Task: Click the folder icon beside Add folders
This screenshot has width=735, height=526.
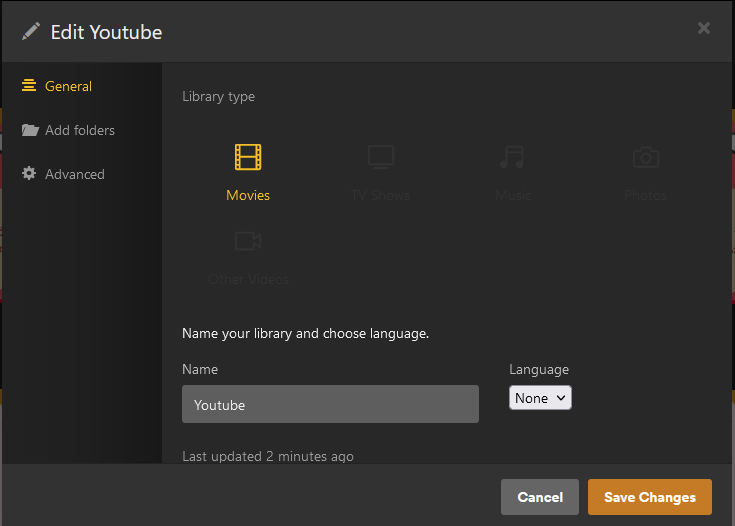Action: [29, 130]
